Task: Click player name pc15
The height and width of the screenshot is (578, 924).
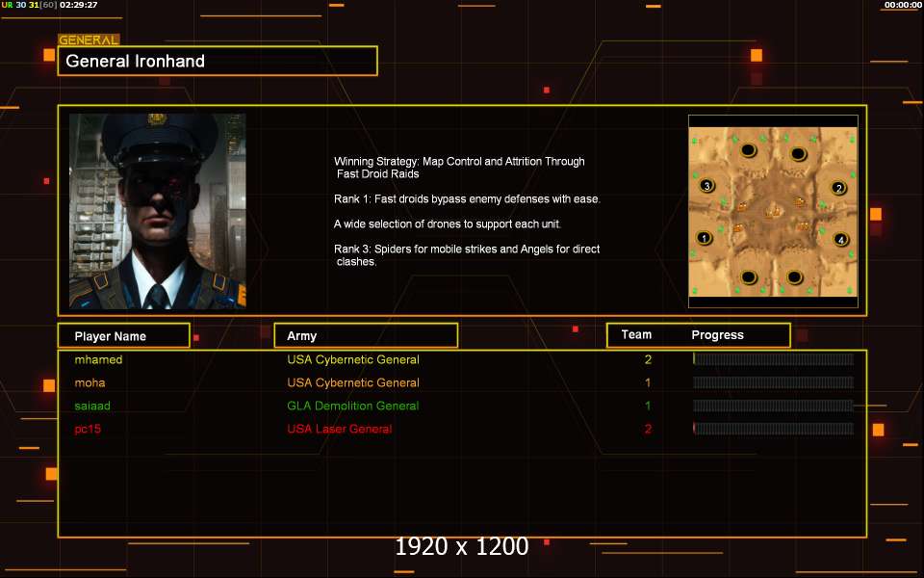Action: (x=88, y=429)
